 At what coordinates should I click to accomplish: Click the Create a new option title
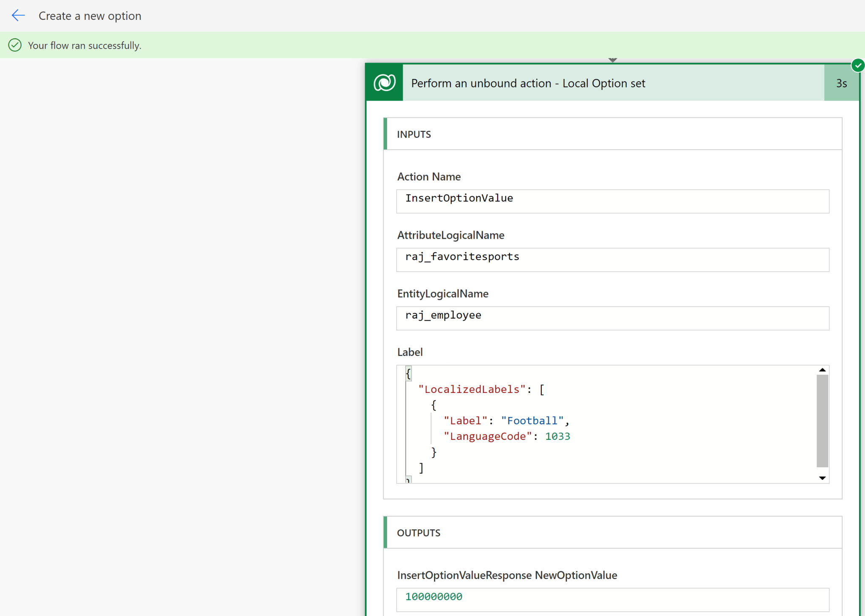point(90,16)
